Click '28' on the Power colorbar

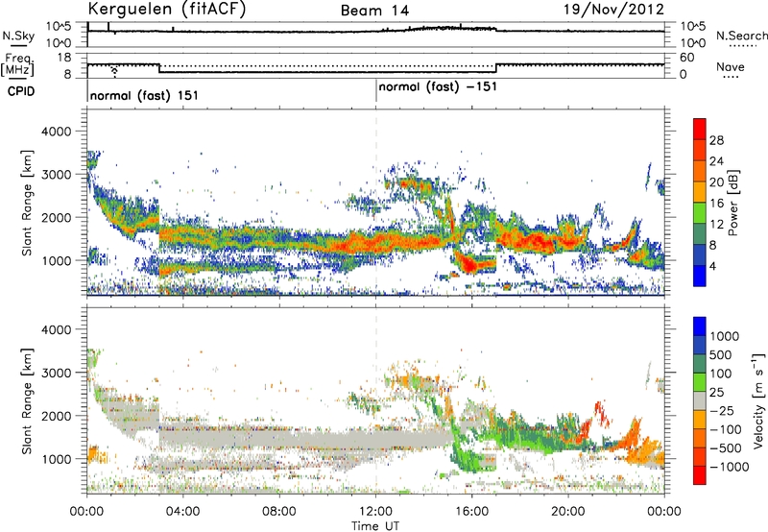(x=716, y=140)
